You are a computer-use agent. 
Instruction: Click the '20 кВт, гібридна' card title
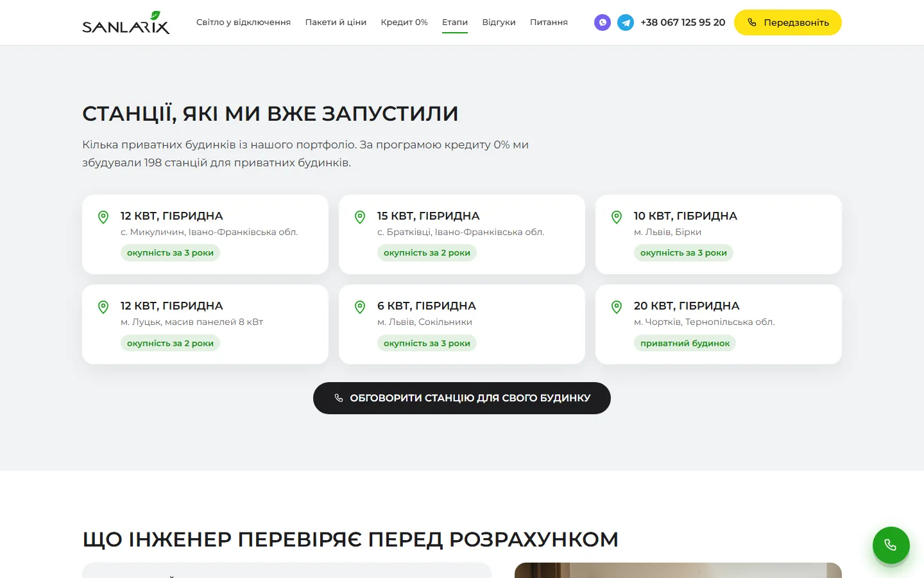tap(687, 306)
